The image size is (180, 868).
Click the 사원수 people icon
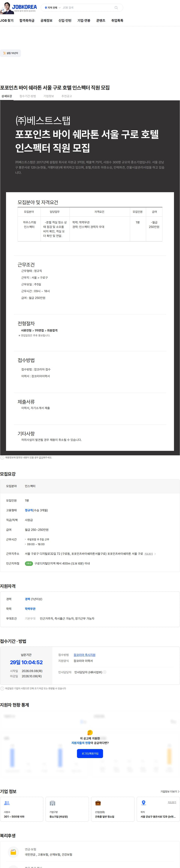[x=7, y=803]
